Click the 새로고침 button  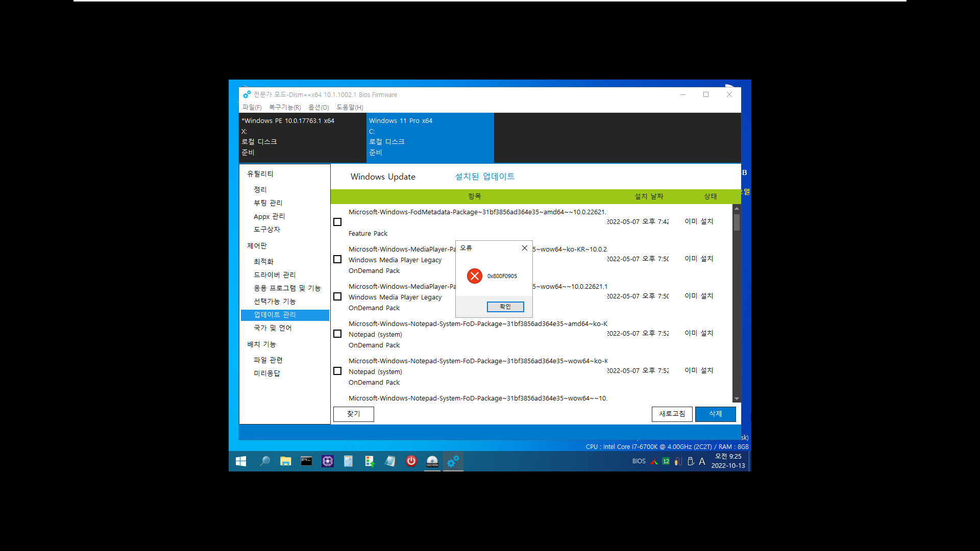point(672,414)
